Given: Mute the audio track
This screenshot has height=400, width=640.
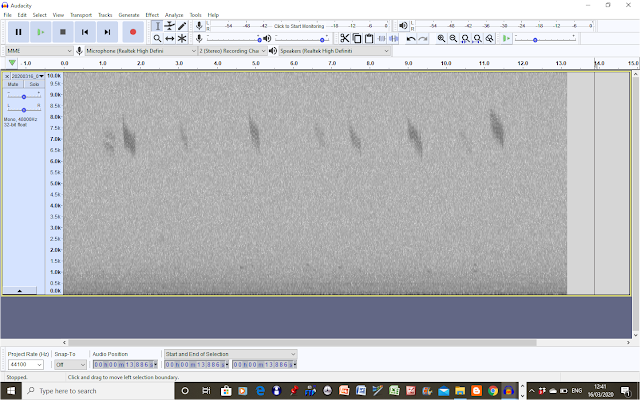Looking at the screenshot, I should [13, 84].
